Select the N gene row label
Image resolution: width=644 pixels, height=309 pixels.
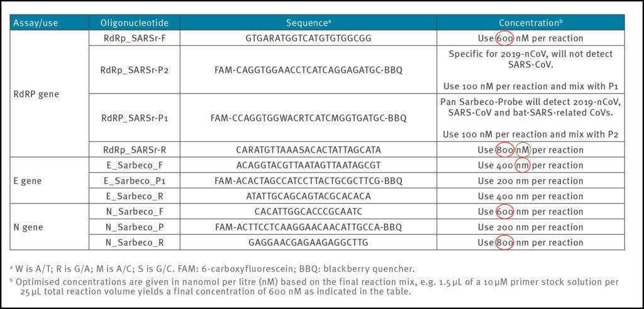click(x=27, y=227)
